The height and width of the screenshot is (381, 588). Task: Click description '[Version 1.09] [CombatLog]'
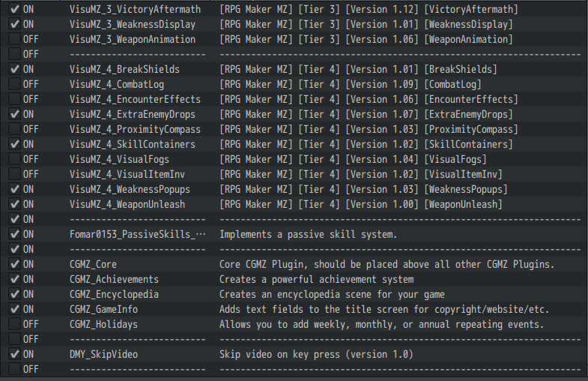tap(413, 85)
